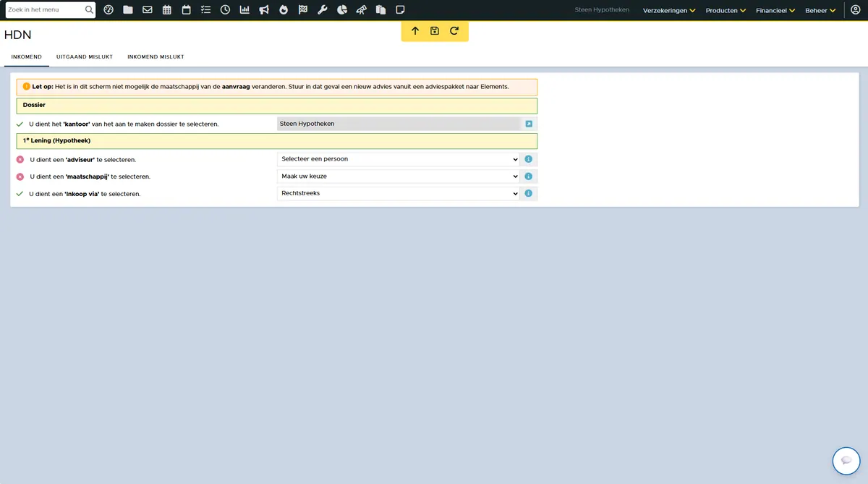The height and width of the screenshot is (484, 868).
Task: Open the envelope mail icon
Action: 148,10
